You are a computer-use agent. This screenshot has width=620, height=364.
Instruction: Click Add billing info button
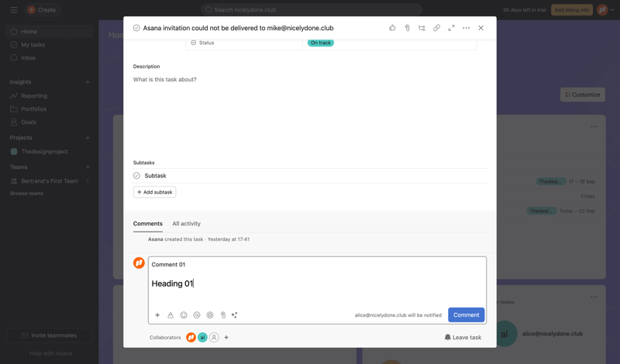pos(572,10)
